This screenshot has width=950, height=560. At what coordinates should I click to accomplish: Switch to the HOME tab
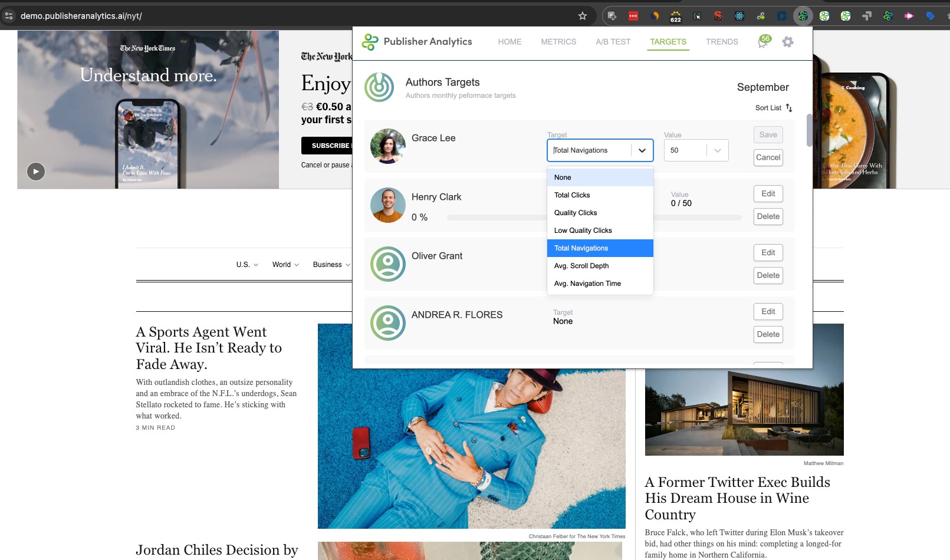[509, 42]
